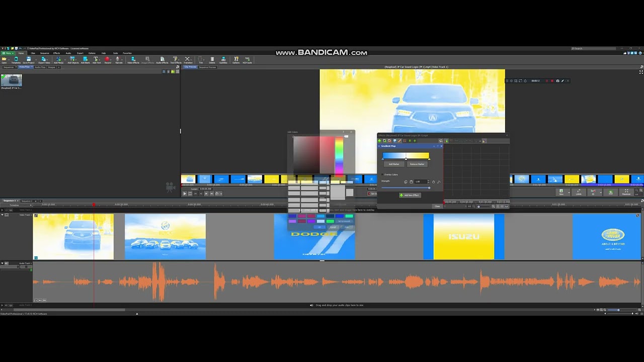644x362 pixels.
Task: Collapse the Audio Track 1 expander
Action: (x=2, y=263)
